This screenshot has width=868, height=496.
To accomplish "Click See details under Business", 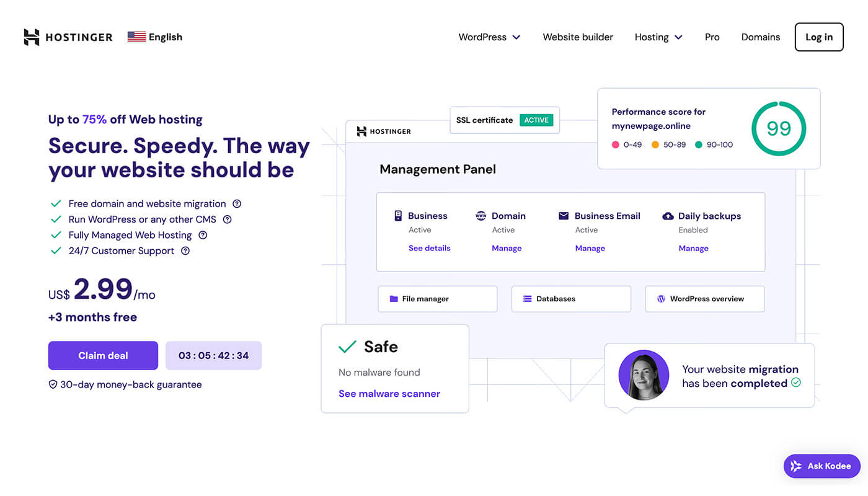I will (x=429, y=248).
